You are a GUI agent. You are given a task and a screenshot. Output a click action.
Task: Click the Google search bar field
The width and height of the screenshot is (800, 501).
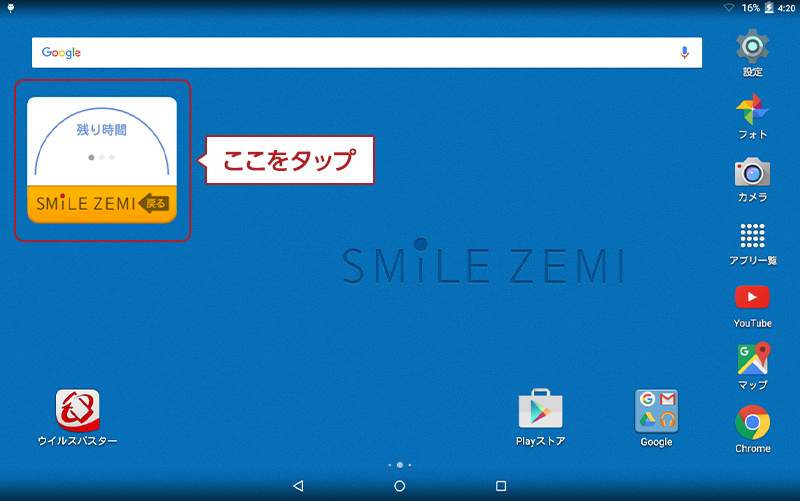click(x=367, y=53)
